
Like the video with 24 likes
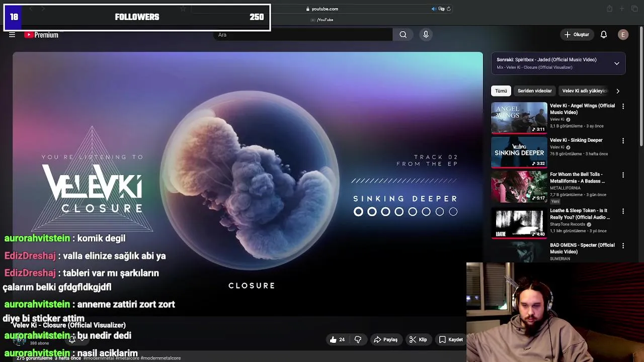[337, 340]
